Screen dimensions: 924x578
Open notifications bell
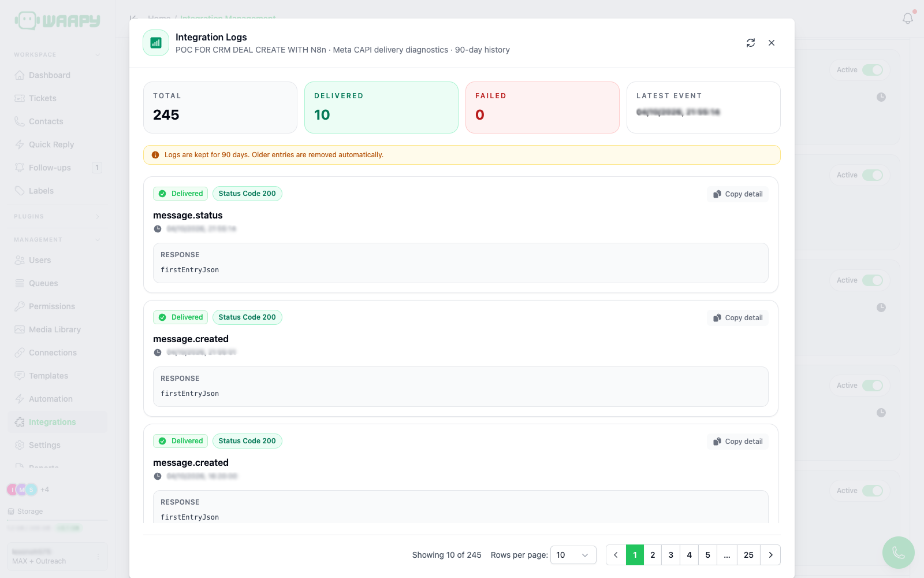pyautogui.click(x=908, y=18)
